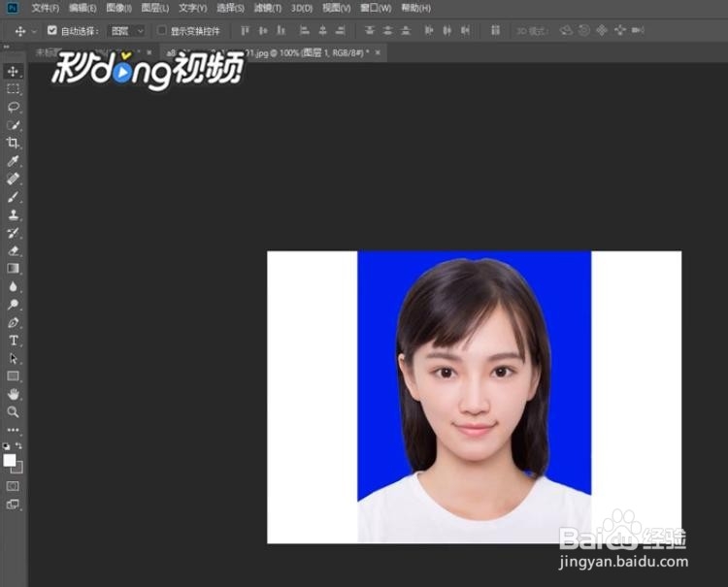Viewport: 728px width, 587px height.
Task: Select the Eyedropper tool
Action: [13, 160]
